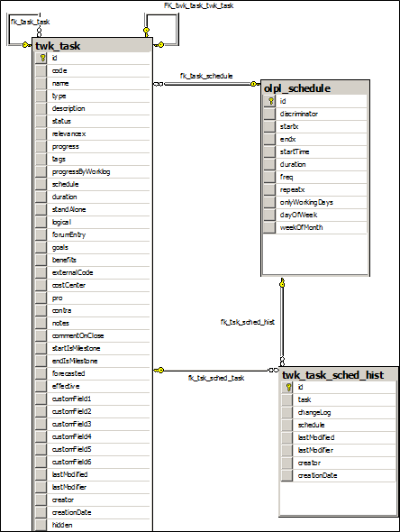The width and height of the screenshot is (400, 532).
Task: Select the task column in twk_task_sched_hist
Action: coord(339,399)
